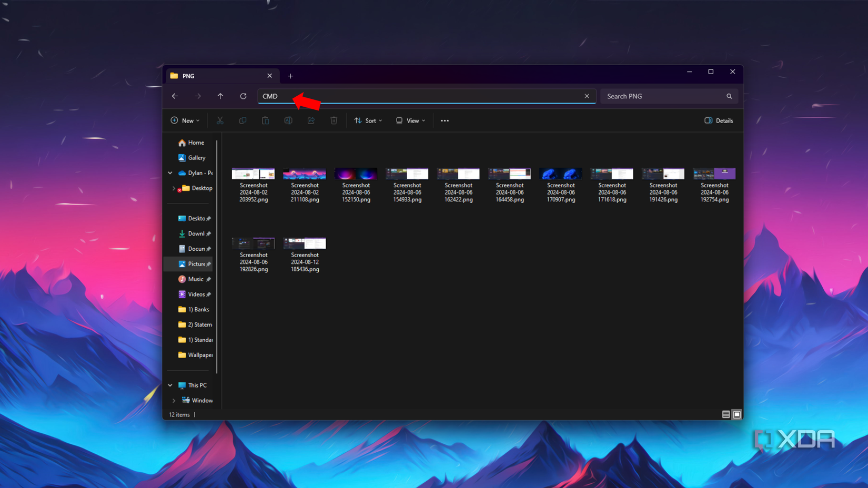Collapse the This PC tree item
The width and height of the screenshot is (868, 488).
pyautogui.click(x=169, y=385)
